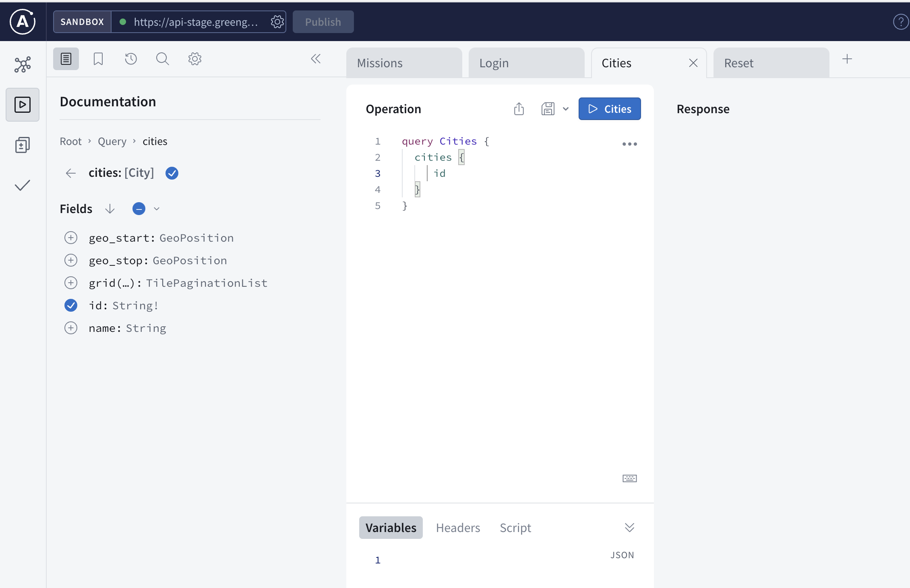Screen dimensions: 910x588
Task: Open the Checks checkmark icon in sidebar
Action: click(x=23, y=185)
